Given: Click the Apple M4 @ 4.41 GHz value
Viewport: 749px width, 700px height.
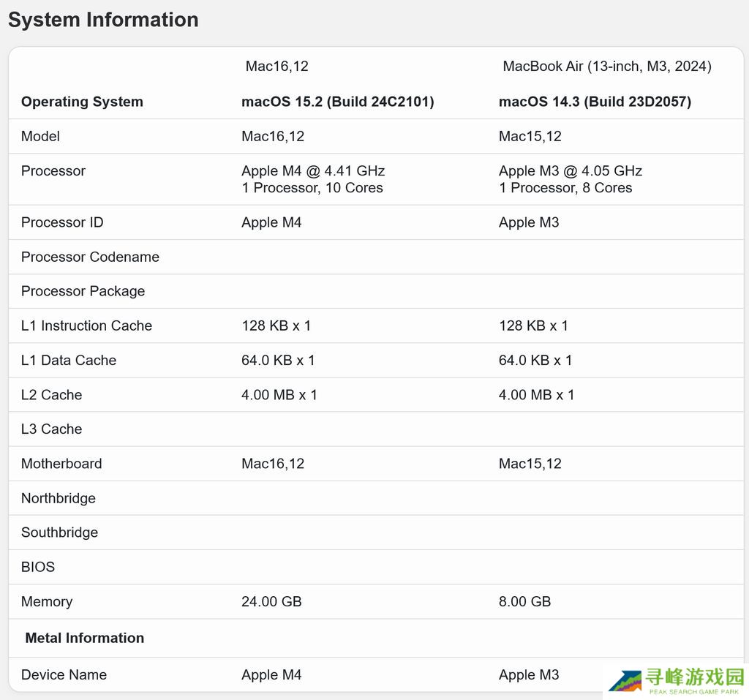Looking at the screenshot, I should 313,170.
